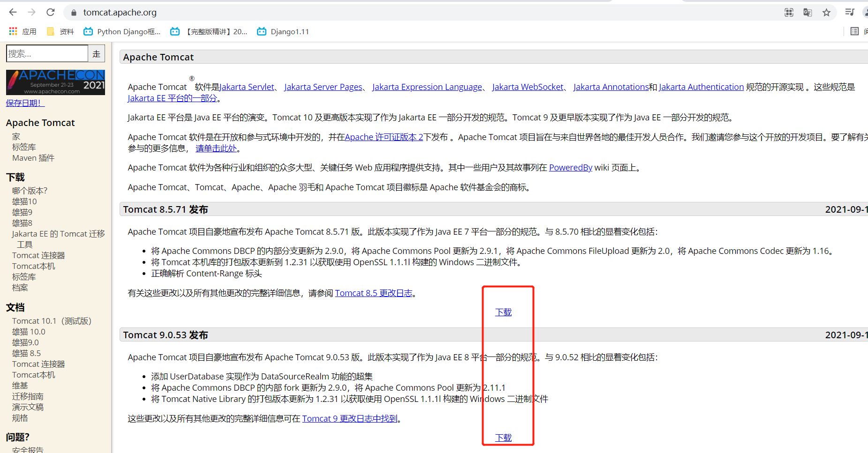Open 家 in the sidebar
This screenshot has height=453, width=868.
pyautogui.click(x=16, y=136)
